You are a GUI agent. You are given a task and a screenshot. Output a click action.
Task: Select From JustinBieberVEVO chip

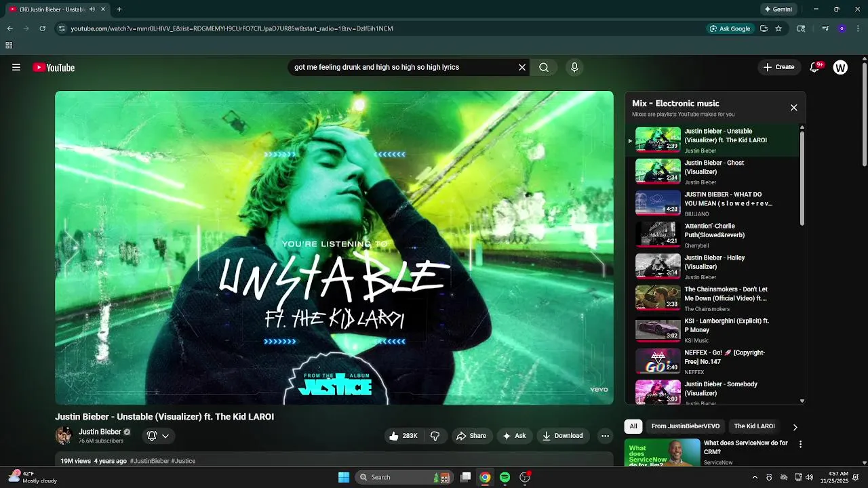coord(685,426)
